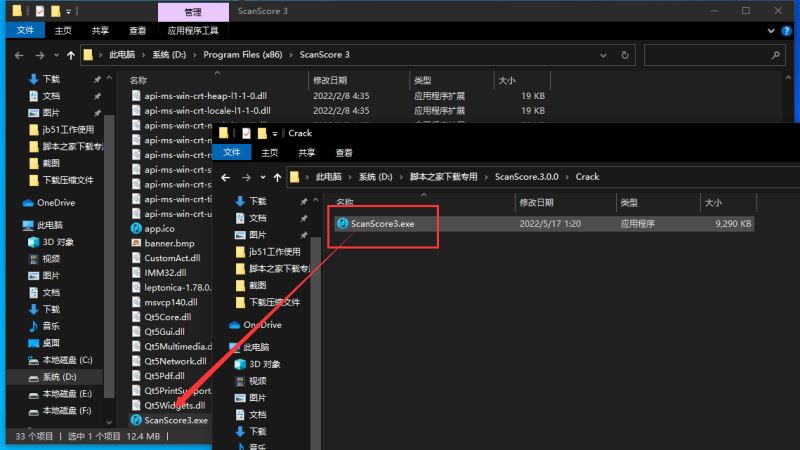Select CustomAct.dll file

coord(172,258)
